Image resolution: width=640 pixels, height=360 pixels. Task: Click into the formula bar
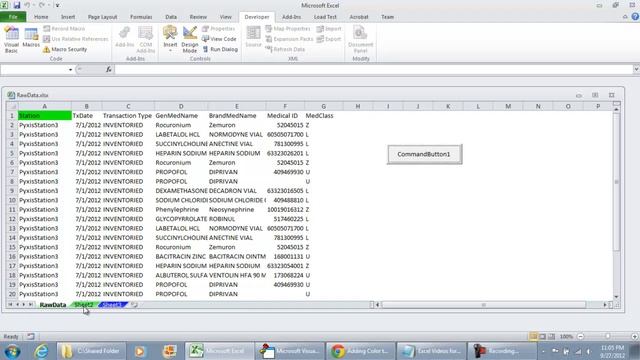click(373, 69)
